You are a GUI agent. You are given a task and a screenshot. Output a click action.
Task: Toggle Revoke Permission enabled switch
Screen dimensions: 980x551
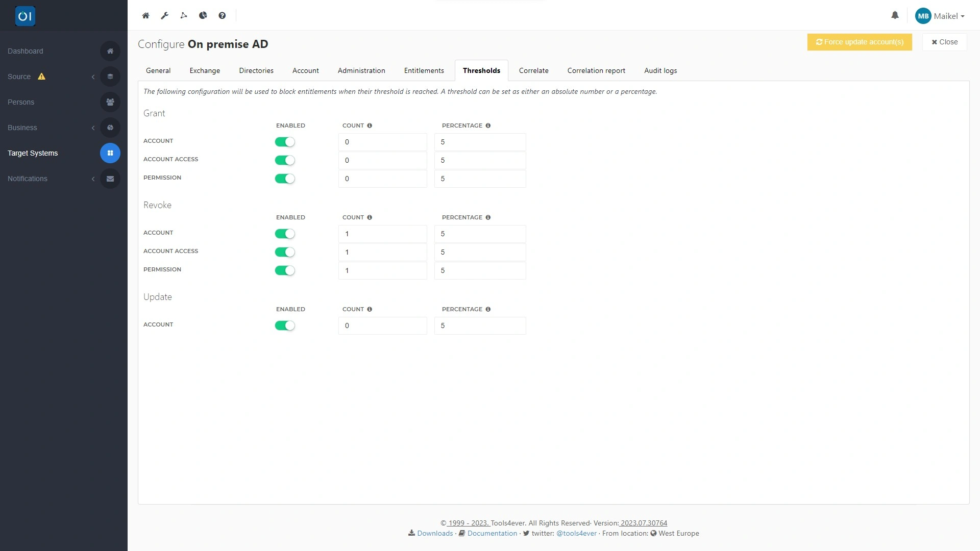(x=285, y=270)
